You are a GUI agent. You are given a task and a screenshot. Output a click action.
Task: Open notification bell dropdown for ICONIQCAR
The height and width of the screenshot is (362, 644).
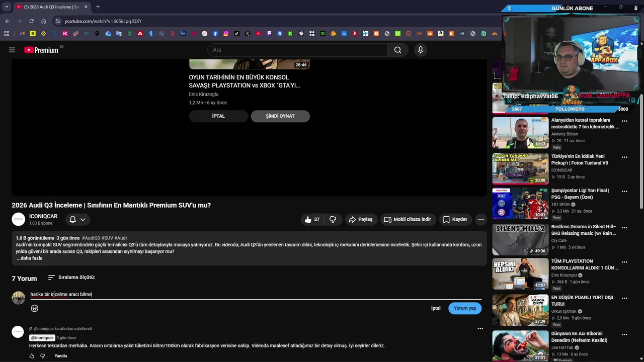77,219
